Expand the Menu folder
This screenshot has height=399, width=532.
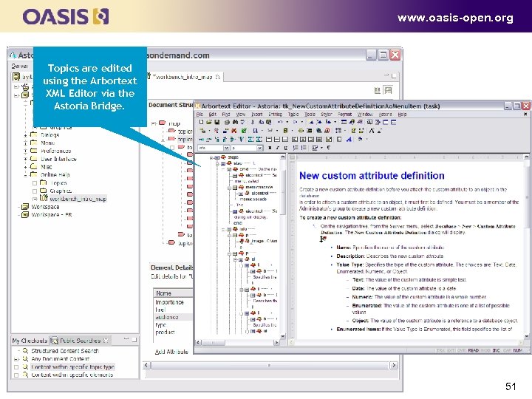point(25,143)
